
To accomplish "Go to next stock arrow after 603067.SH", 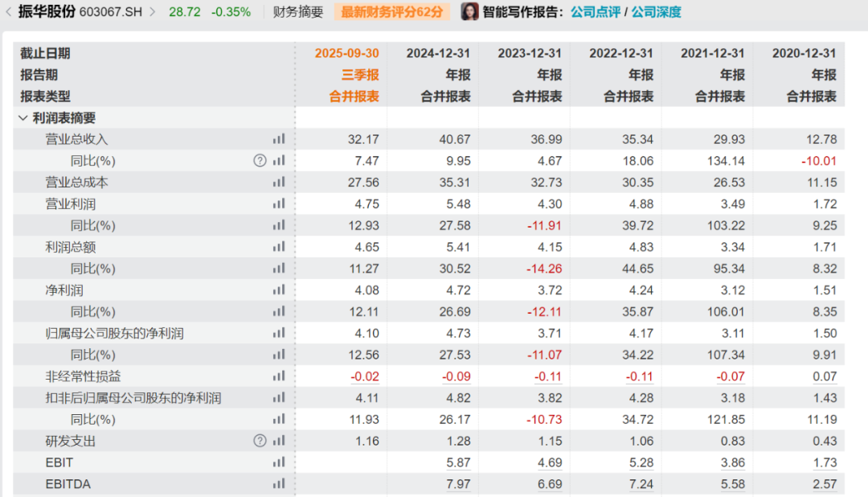I will [153, 12].
